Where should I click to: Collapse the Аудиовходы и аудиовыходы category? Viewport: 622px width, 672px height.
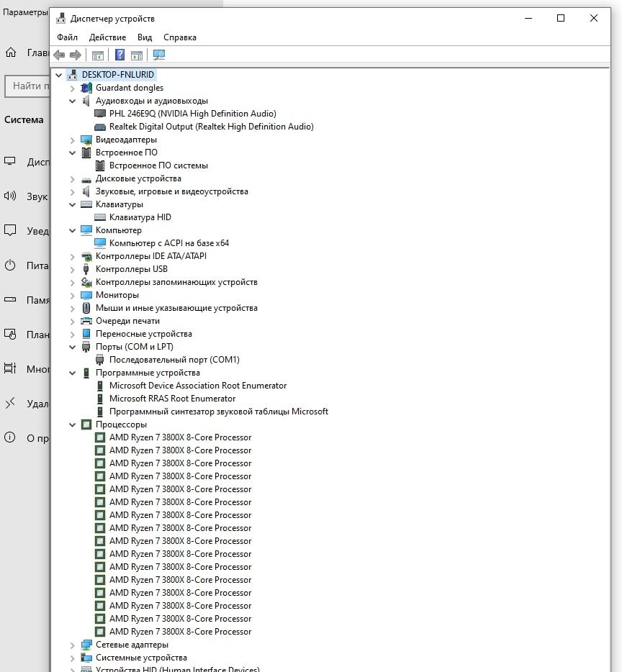(73, 101)
